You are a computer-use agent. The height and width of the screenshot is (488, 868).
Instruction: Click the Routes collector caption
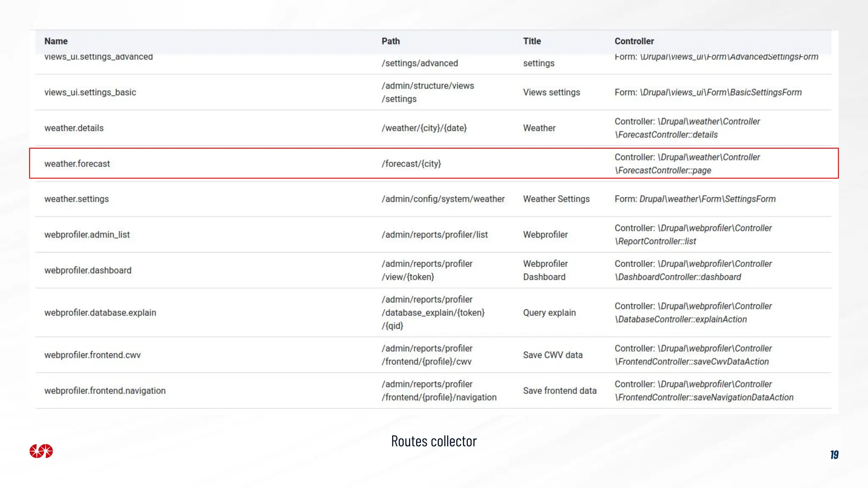[434, 441]
